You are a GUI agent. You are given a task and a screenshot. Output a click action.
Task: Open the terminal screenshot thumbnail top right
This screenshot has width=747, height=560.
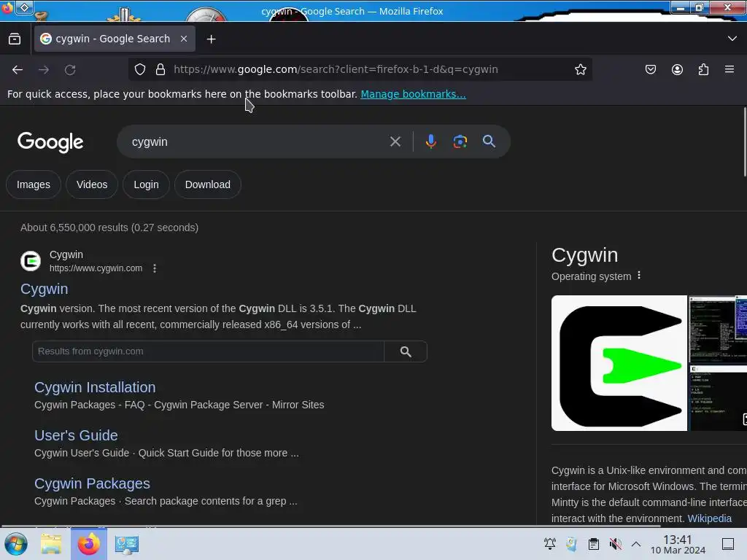[x=718, y=329]
